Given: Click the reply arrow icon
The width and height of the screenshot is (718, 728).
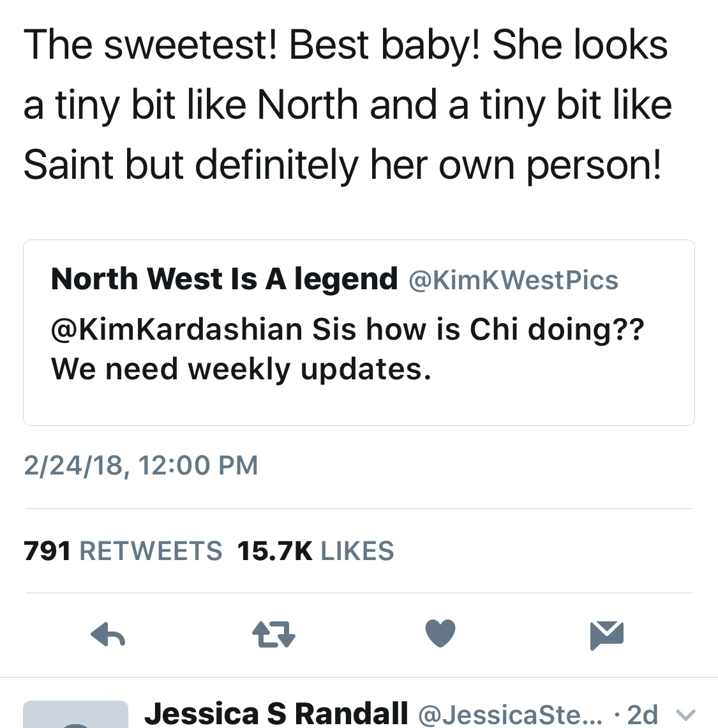Looking at the screenshot, I should pyautogui.click(x=108, y=635).
